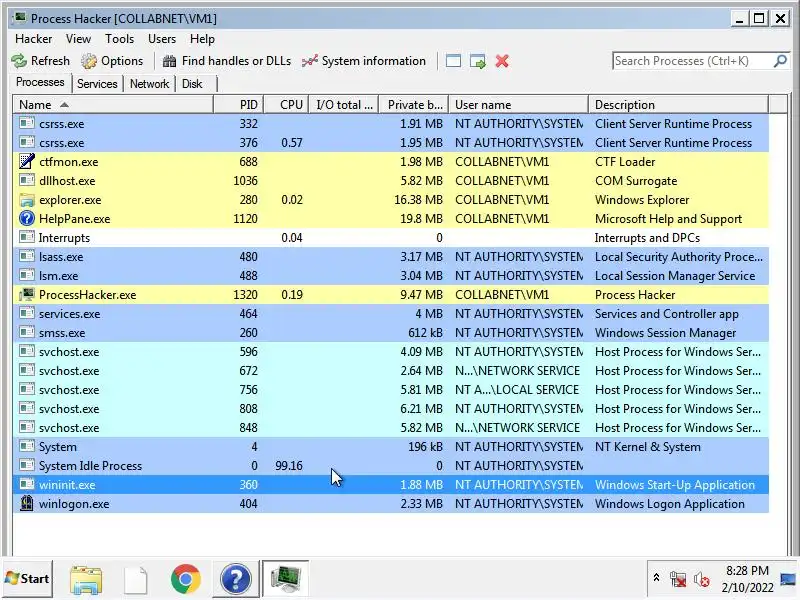Click the services.exe process icon
Screen dimensions: 800x600
(x=27, y=313)
